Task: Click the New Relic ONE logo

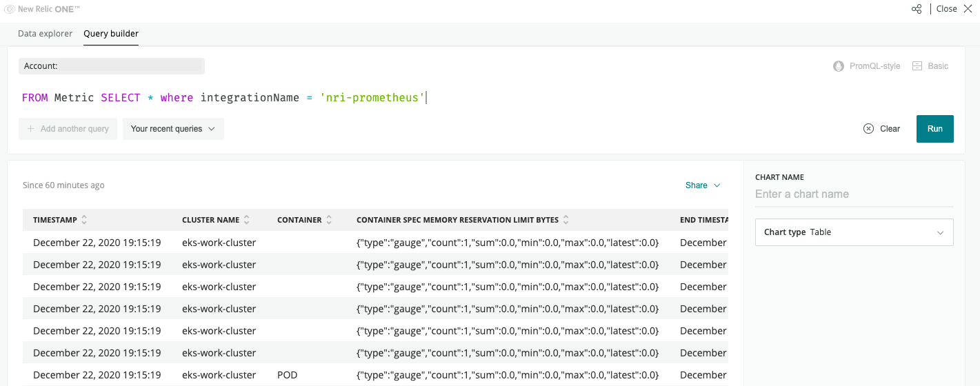Action: [42, 9]
